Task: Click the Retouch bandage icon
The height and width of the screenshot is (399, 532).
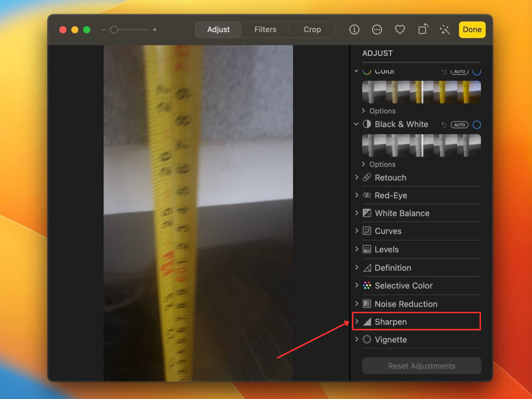Action: point(367,178)
